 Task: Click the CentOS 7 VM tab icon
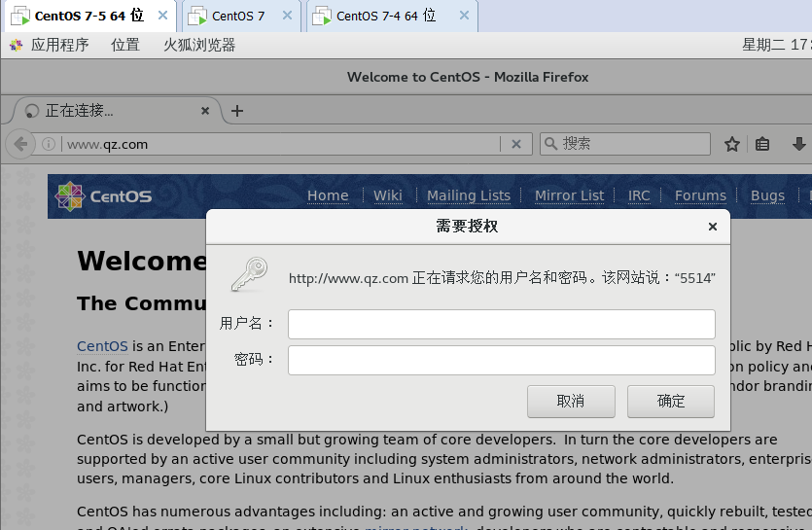click(197, 17)
